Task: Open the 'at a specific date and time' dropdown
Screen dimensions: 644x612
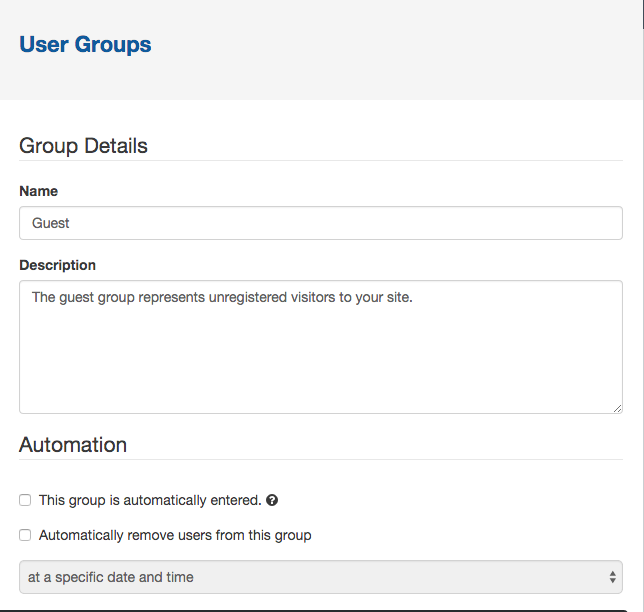Action: [x=321, y=577]
